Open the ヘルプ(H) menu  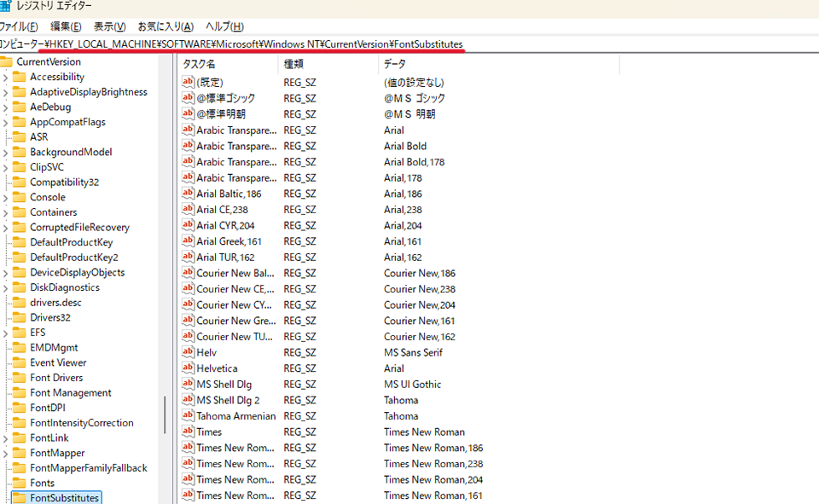pos(224,26)
